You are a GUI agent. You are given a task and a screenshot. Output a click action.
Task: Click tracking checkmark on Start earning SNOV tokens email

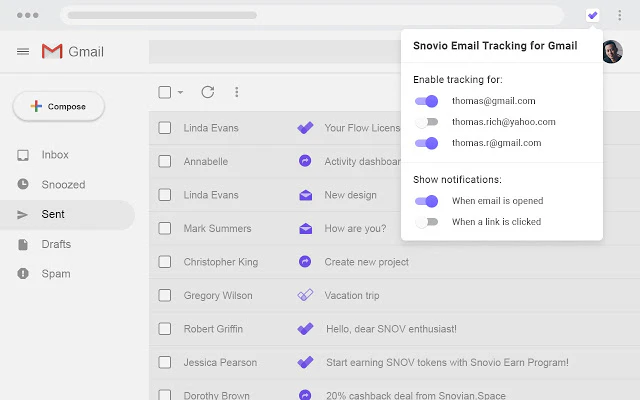[305, 362]
